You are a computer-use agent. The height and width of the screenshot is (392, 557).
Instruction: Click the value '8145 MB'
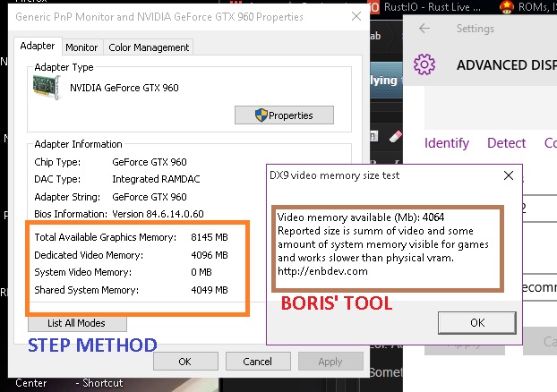coord(210,237)
